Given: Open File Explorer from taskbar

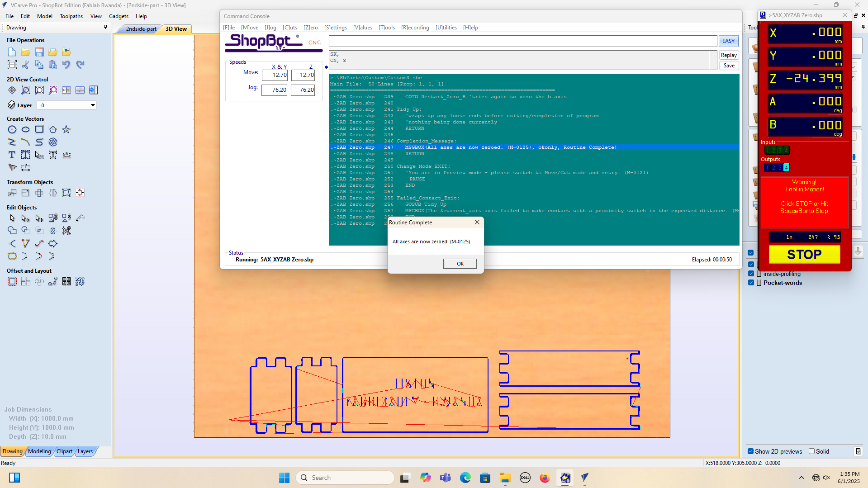Looking at the screenshot, I should [505, 478].
